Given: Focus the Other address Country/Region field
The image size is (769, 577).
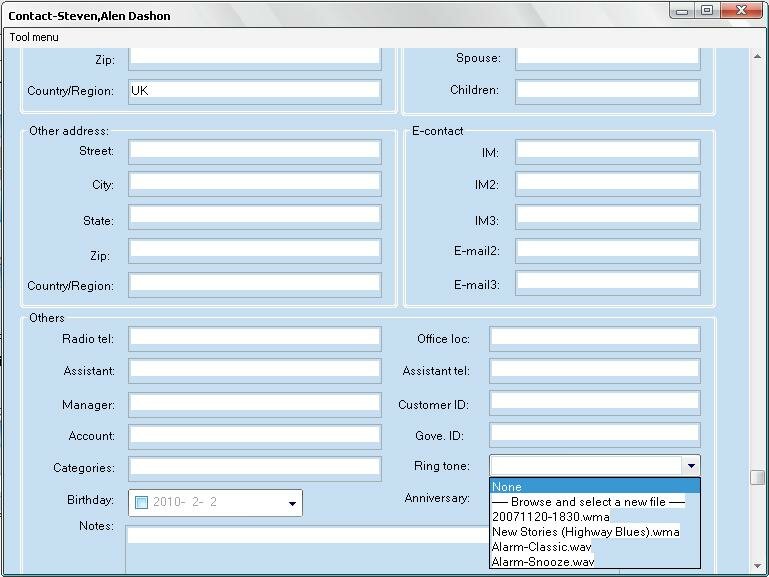Looking at the screenshot, I should (x=255, y=285).
